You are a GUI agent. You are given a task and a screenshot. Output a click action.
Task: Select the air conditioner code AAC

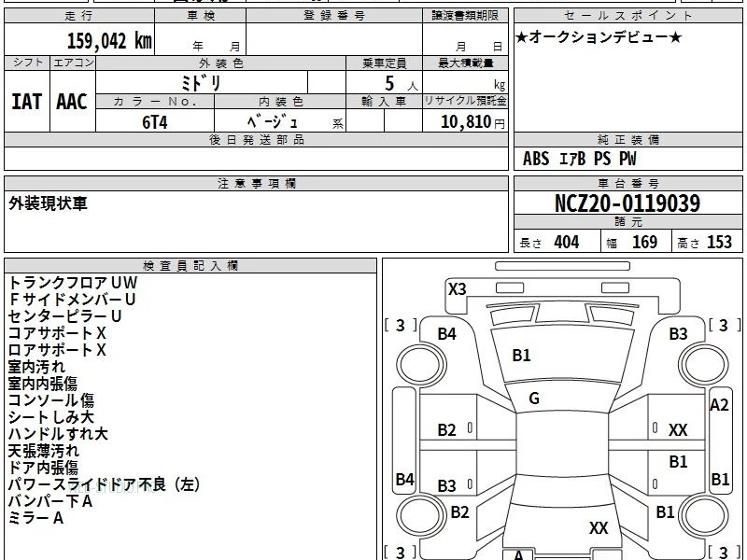click(x=72, y=102)
